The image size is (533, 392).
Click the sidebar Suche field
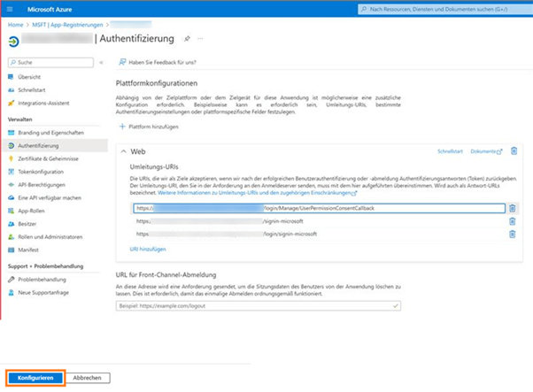50,63
